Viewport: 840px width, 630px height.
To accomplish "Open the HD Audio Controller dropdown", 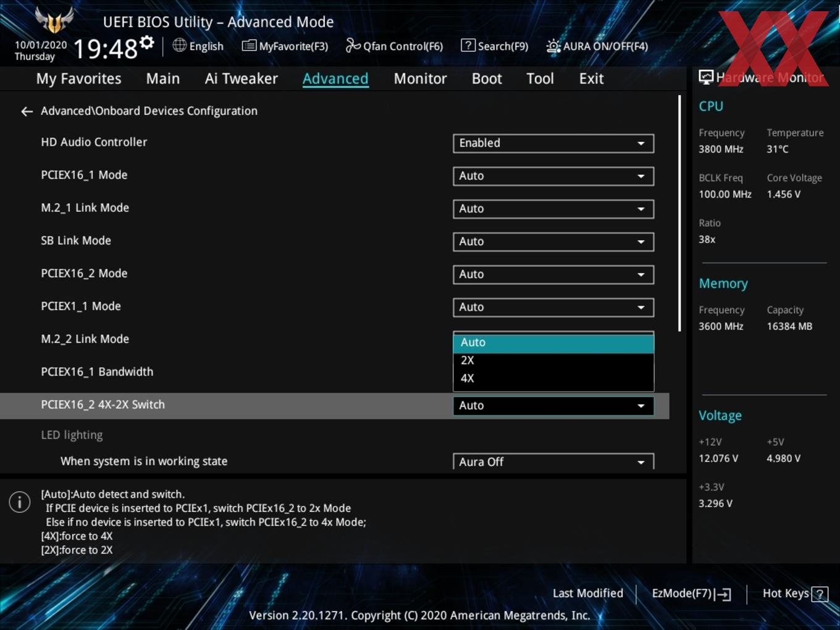I will click(x=553, y=143).
